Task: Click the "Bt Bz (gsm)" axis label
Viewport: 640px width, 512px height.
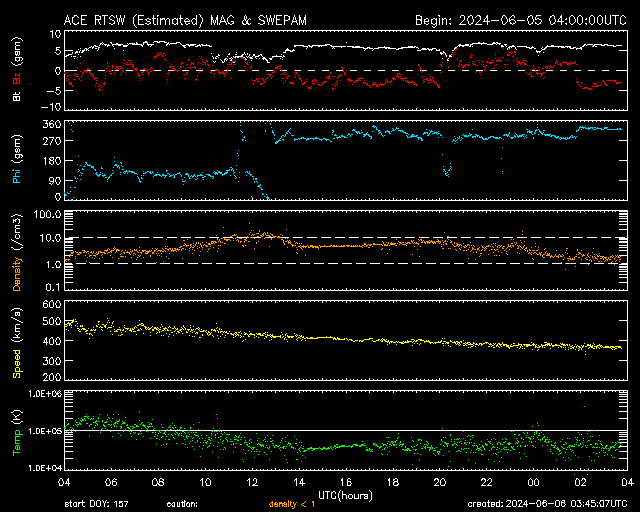Action: 17,69
